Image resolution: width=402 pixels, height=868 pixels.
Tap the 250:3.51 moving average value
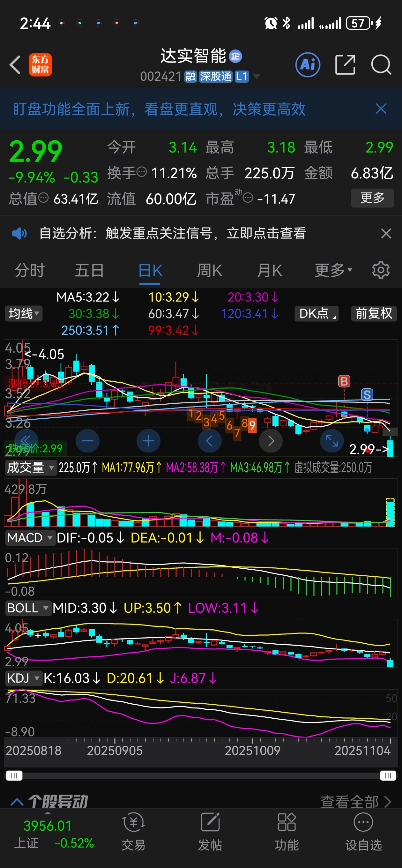point(90,330)
